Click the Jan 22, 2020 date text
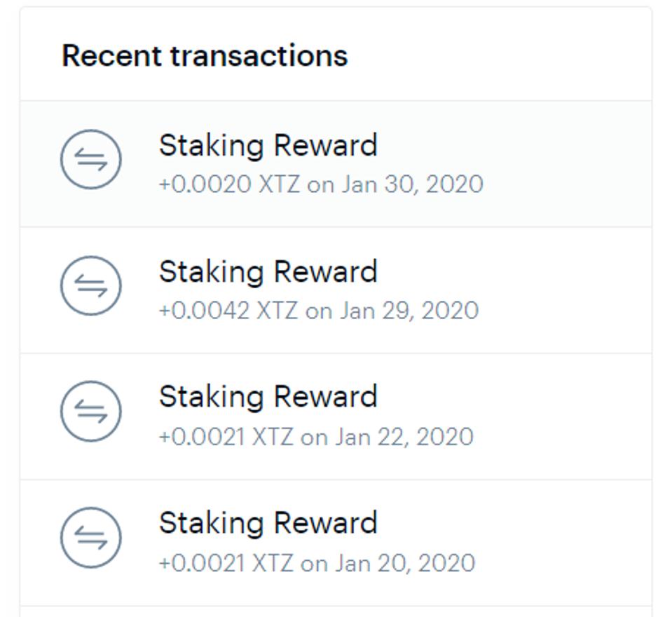Image resolution: width=672 pixels, height=617 pixels. point(404,437)
